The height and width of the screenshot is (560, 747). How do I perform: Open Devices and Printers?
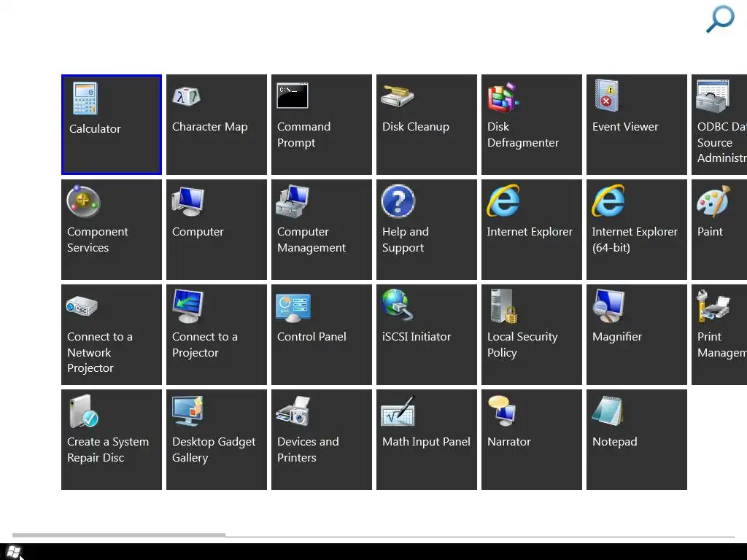(322, 440)
